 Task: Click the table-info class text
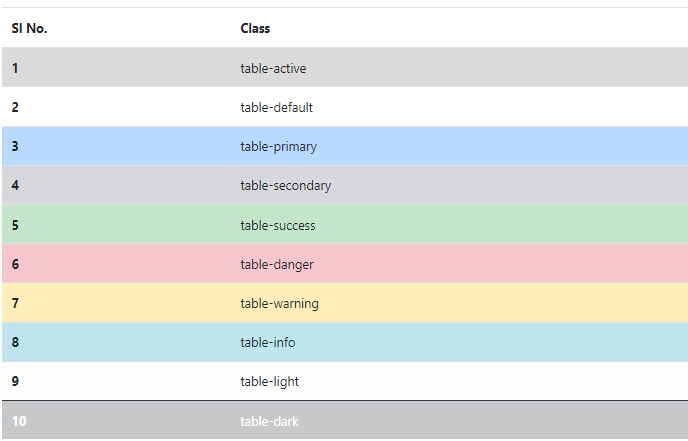click(x=267, y=342)
